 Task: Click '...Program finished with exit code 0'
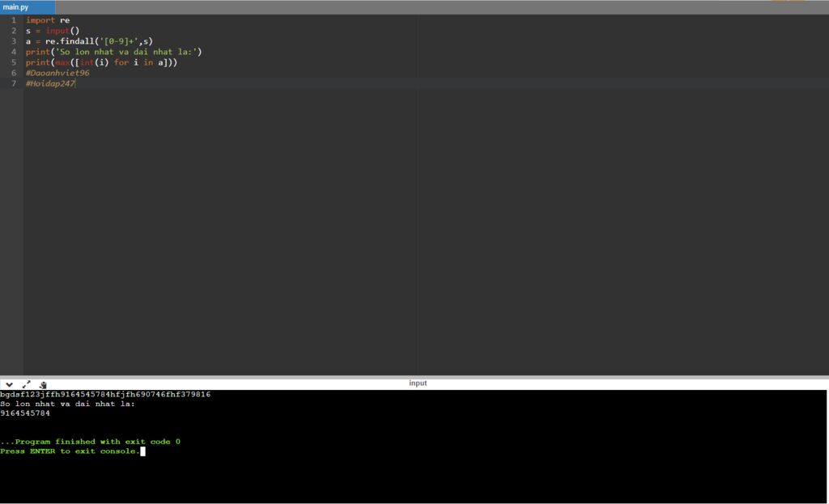[91, 442]
